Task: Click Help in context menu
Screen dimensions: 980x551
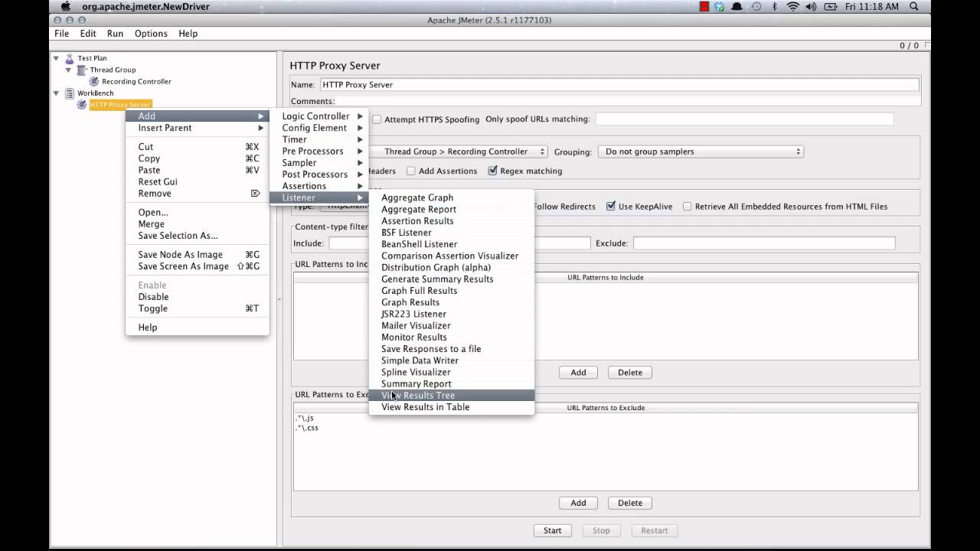Action: point(198,328)
